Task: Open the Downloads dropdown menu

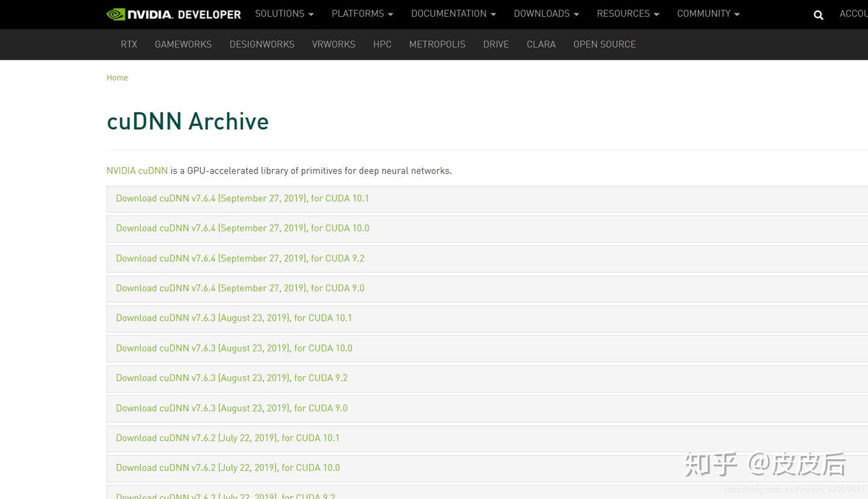Action: [x=546, y=14]
